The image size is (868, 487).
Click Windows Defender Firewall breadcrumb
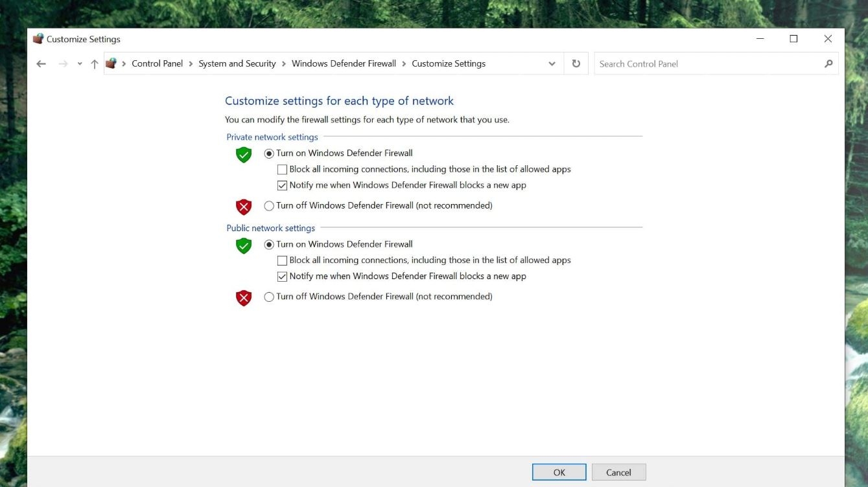coord(344,63)
